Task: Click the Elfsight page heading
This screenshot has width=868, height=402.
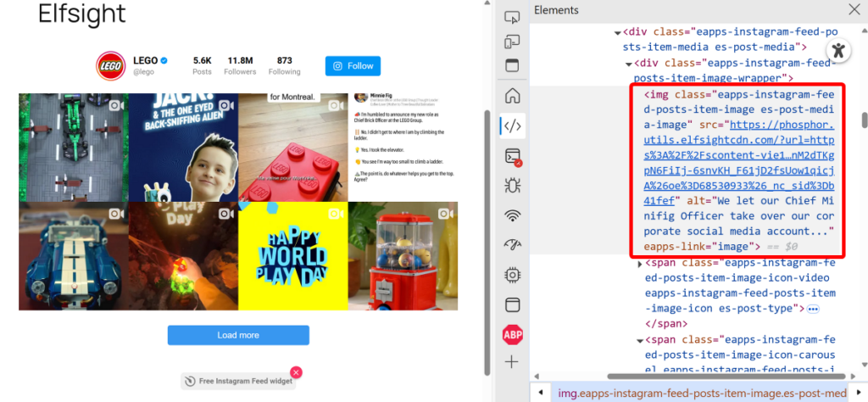Action: click(x=82, y=14)
